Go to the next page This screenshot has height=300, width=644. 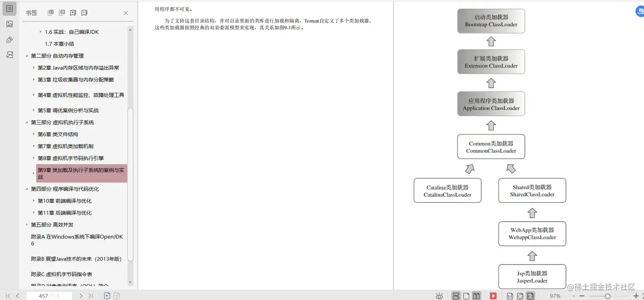(81, 296)
